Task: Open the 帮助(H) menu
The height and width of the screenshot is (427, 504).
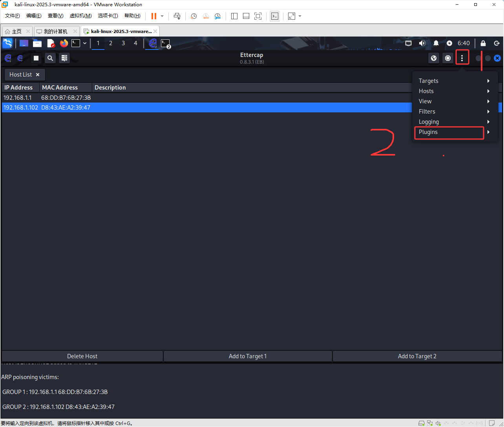Action: (x=132, y=16)
